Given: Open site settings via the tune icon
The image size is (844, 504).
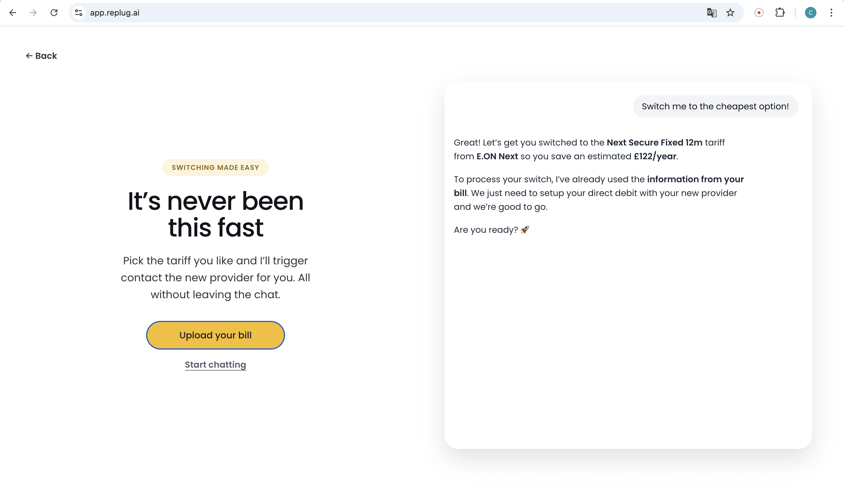Looking at the screenshot, I should (x=78, y=13).
